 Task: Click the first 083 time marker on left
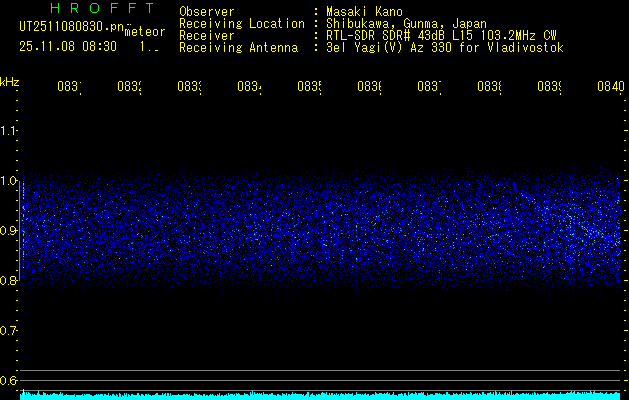coord(68,87)
